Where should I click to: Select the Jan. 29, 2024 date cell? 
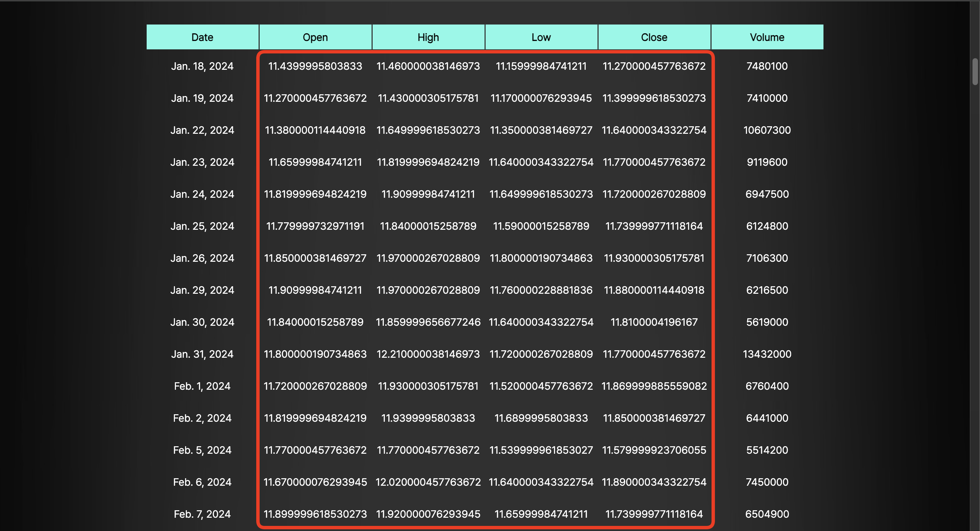(x=202, y=290)
